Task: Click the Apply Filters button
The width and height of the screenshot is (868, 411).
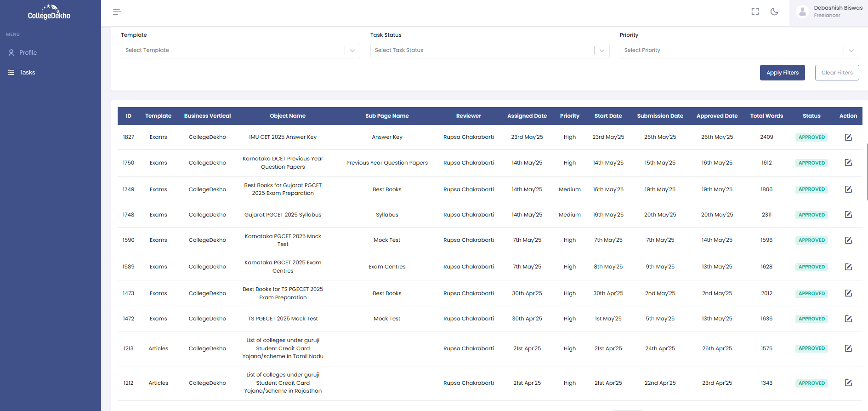Action: tap(782, 73)
